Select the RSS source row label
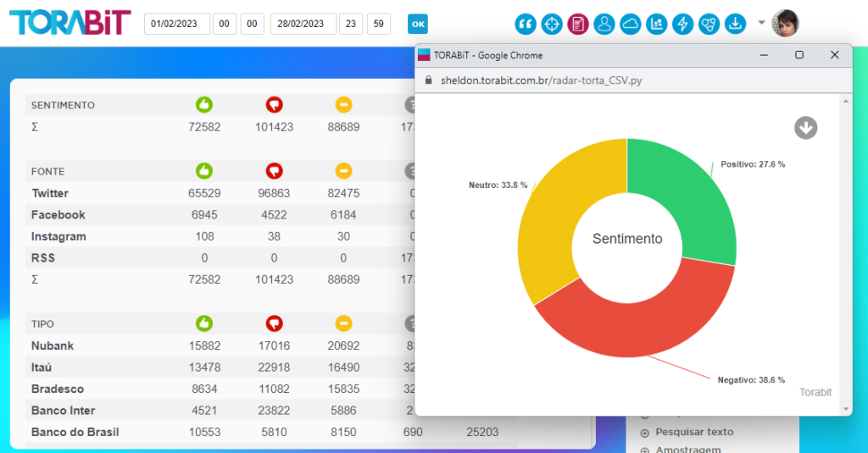This screenshot has height=453, width=868. coord(43,257)
